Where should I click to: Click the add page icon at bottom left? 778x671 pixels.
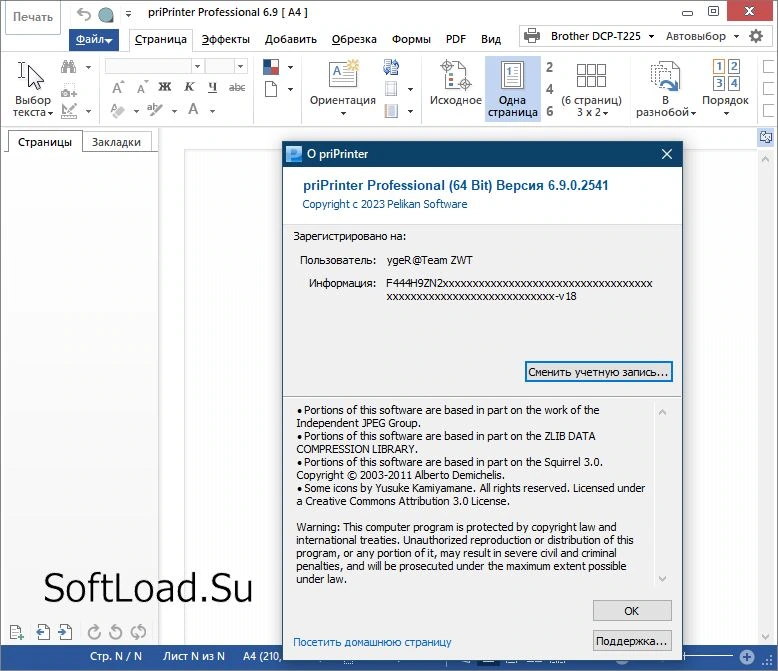point(16,632)
